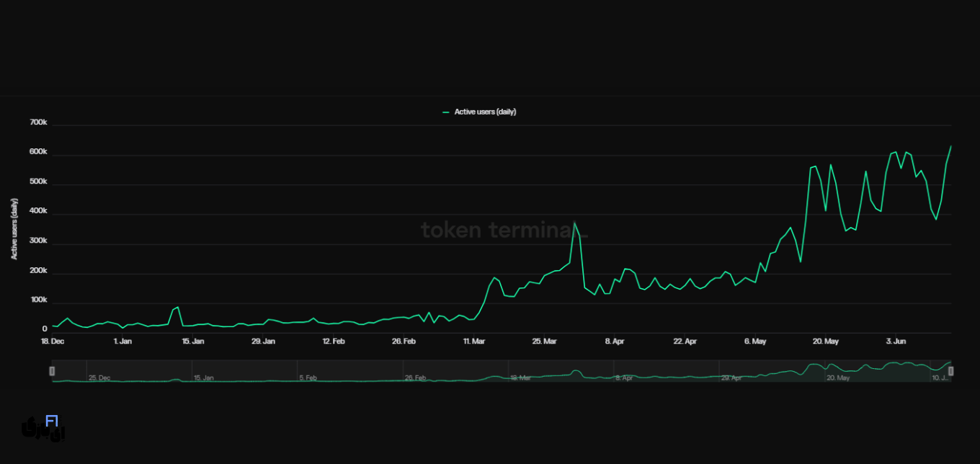
Task: Click the 25. Mar x-axis label
Action: [545, 341]
